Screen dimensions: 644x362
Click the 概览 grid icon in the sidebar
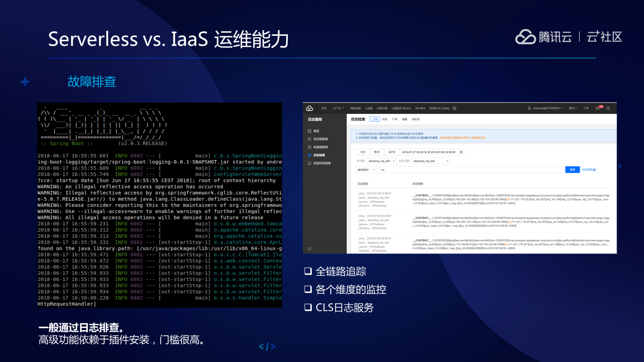309,131
